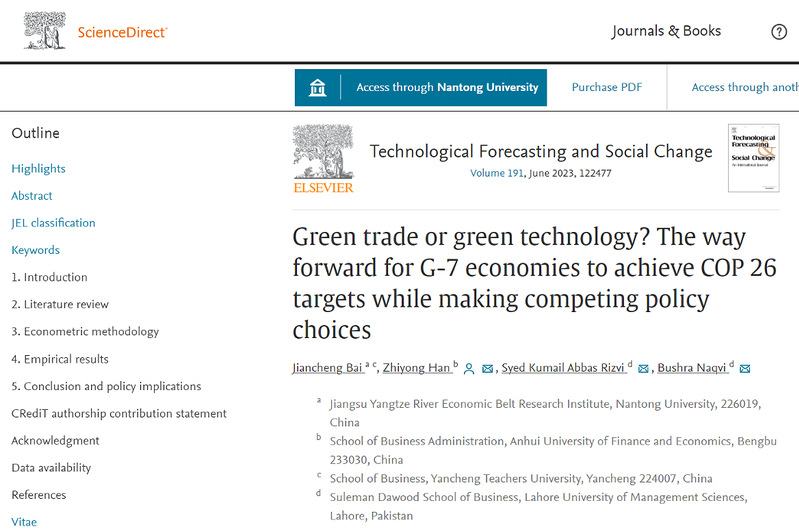Click the Elsevier tree logo
This screenshot has width=799, height=531.
323,158
